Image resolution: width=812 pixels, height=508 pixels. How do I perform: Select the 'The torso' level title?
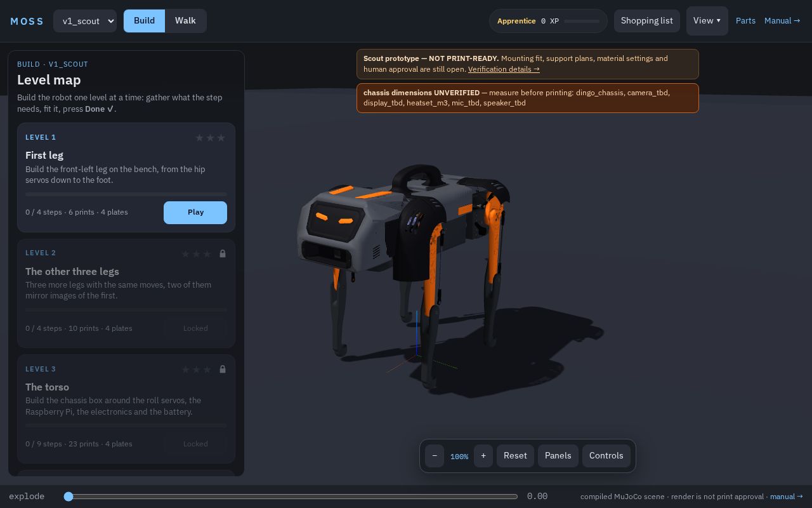(48, 387)
